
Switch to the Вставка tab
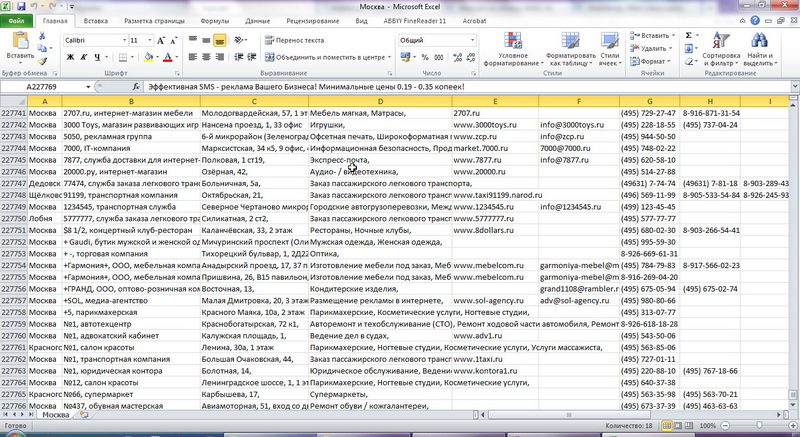[x=95, y=21]
